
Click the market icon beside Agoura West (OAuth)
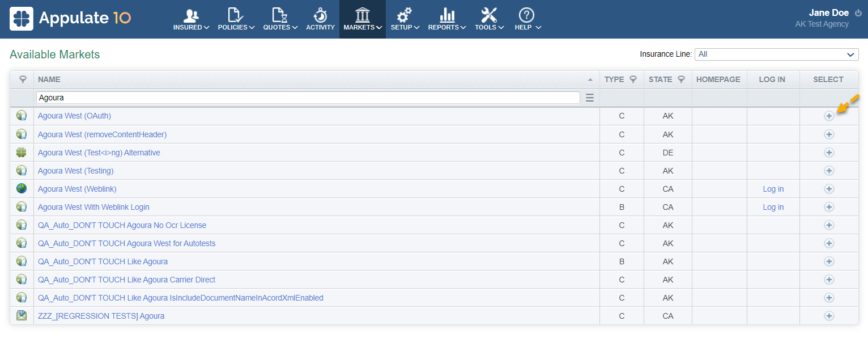[x=22, y=116]
